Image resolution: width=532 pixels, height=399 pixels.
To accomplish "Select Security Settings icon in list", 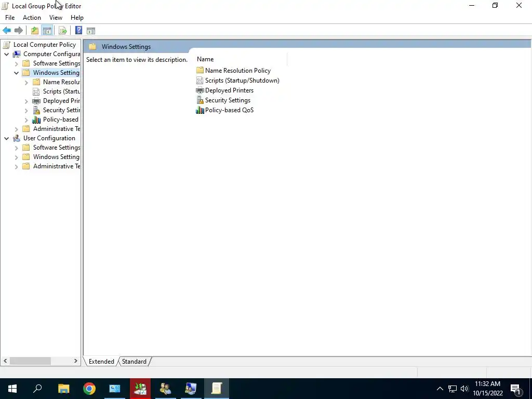I will pos(200,100).
